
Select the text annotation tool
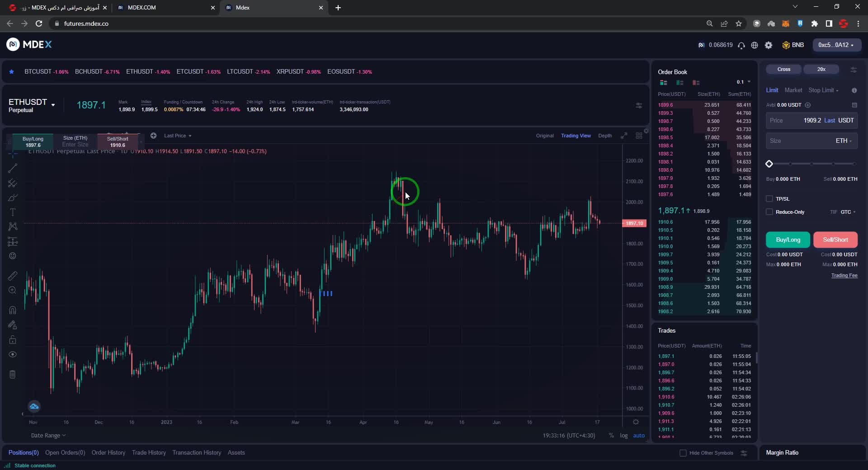tap(13, 212)
